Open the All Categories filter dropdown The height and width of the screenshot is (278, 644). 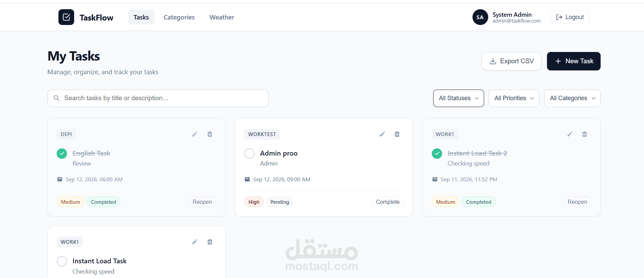pyautogui.click(x=572, y=98)
